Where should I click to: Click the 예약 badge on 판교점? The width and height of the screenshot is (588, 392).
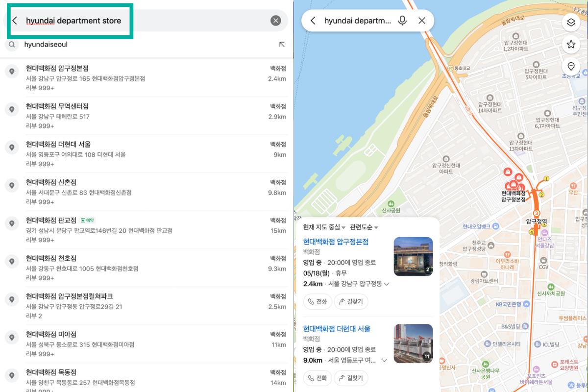pyautogui.click(x=87, y=220)
